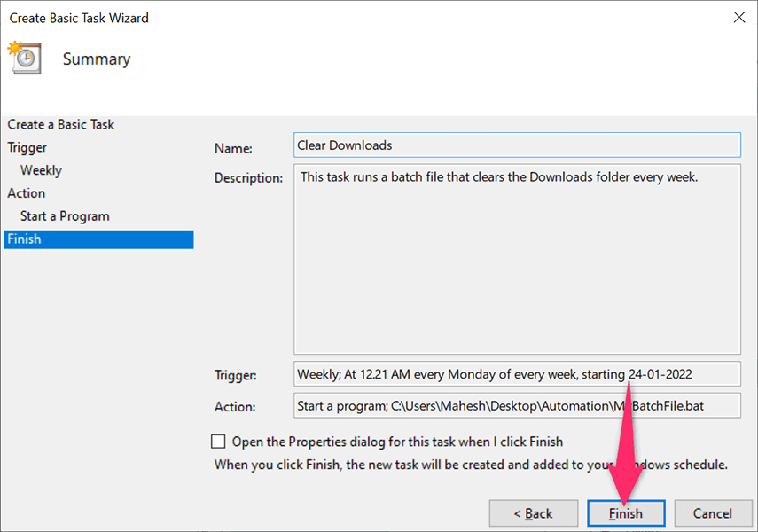This screenshot has height=532, width=758.
Task: Click the Description label
Action: coord(248,177)
